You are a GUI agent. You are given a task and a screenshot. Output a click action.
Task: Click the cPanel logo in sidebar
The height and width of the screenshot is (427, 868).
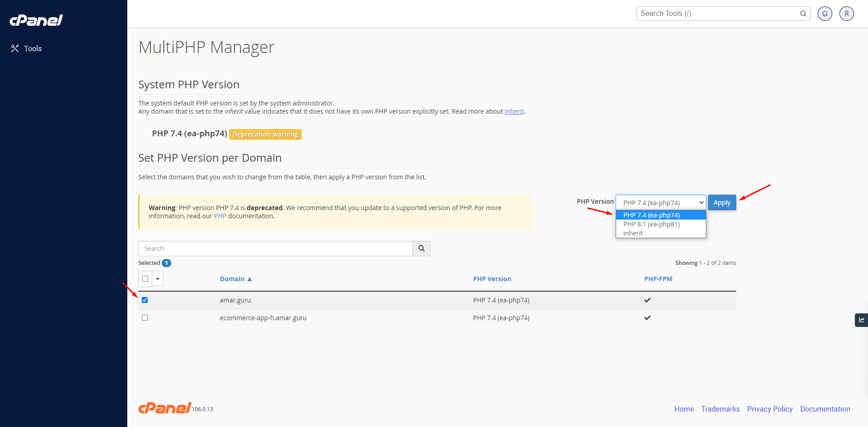tap(36, 20)
